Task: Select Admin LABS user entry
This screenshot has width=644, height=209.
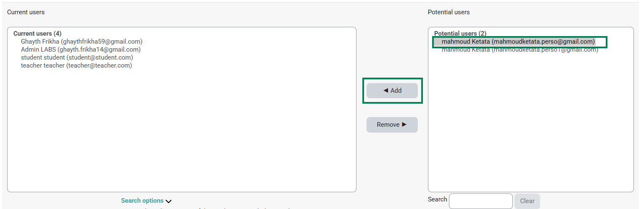Action: coord(81,50)
